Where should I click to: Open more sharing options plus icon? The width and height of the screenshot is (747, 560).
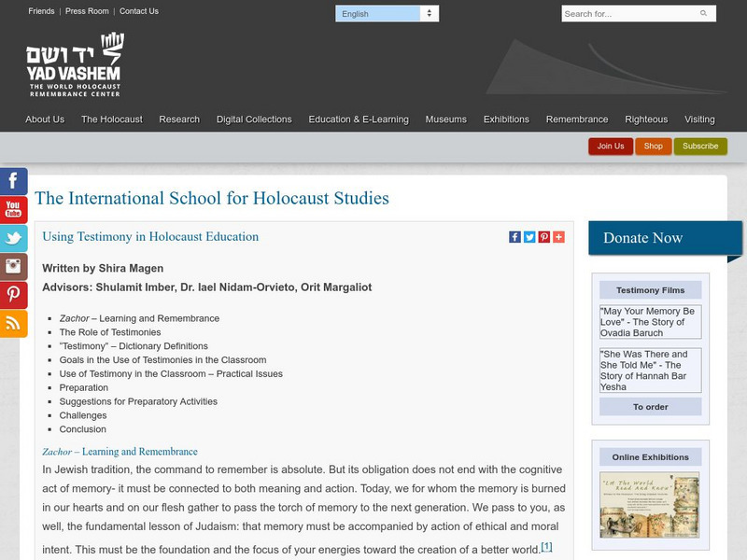558,237
